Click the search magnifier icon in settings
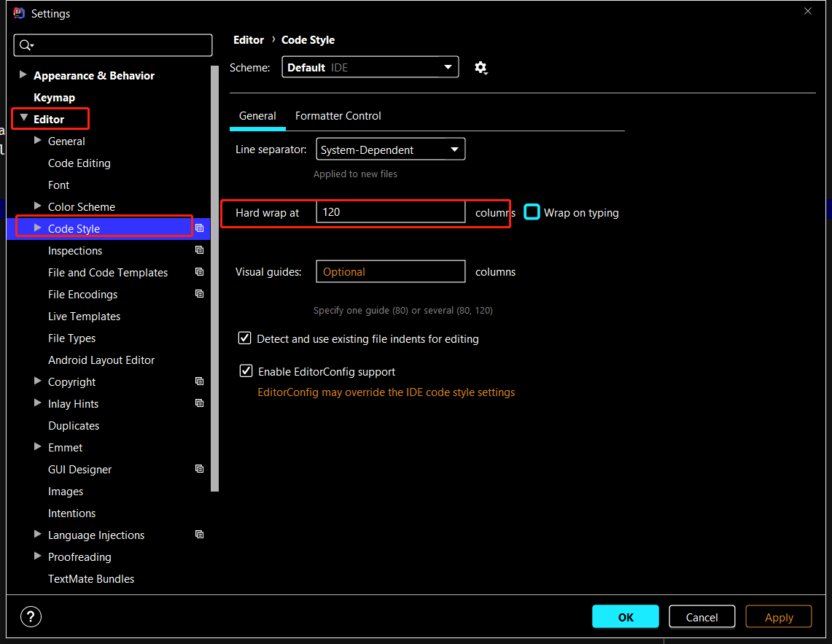Viewport: 832px width, 644px height. tap(26, 45)
